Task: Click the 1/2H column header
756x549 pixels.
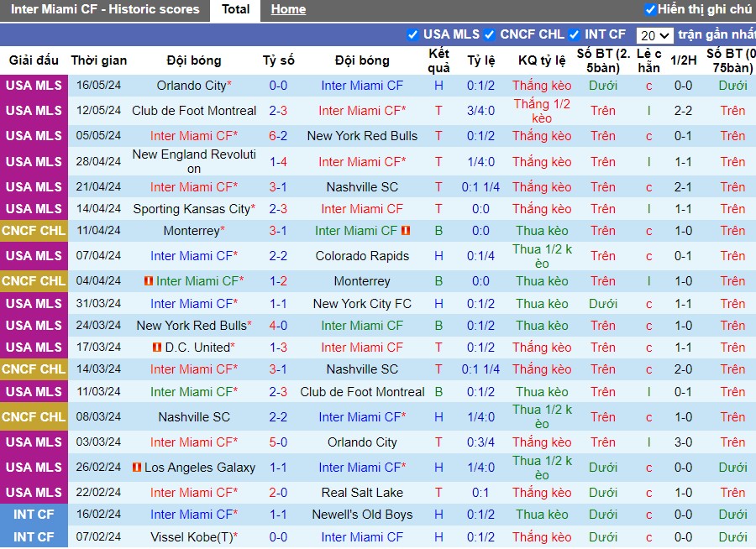Action: [x=683, y=60]
